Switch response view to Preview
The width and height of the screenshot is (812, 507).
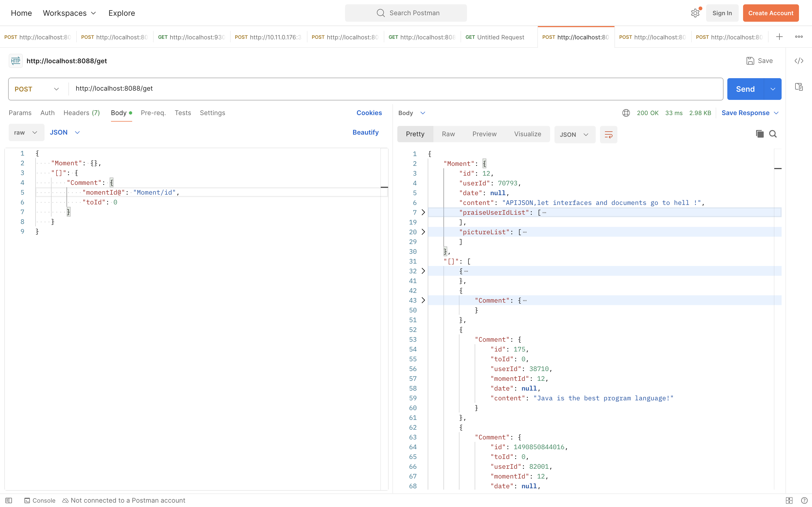pyautogui.click(x=484, y=134)
